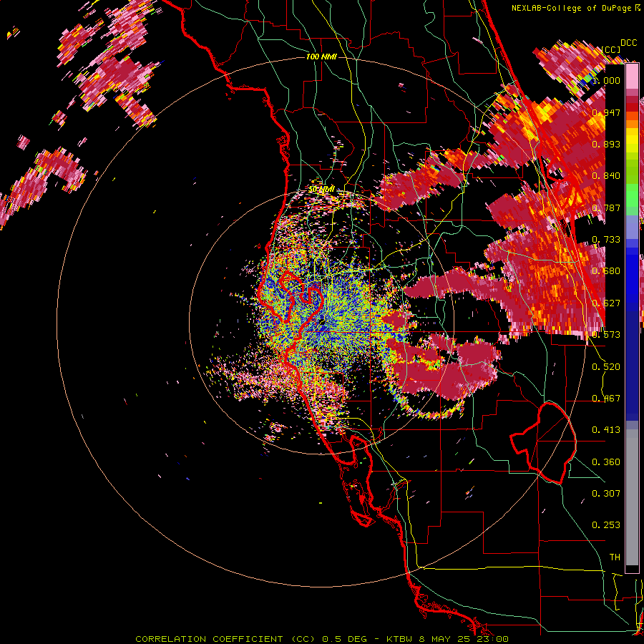Click the DCC label above the color scale
644x644 pixels.
[628, 43]
